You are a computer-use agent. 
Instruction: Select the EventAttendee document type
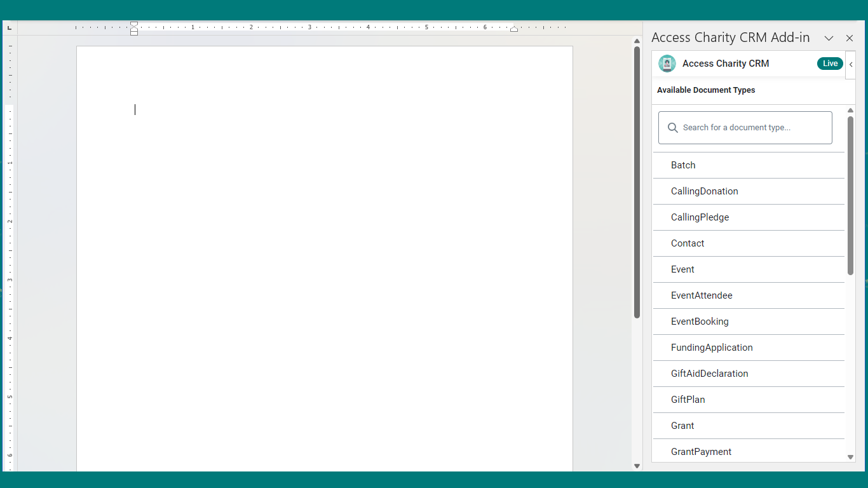tap(749, 295)
